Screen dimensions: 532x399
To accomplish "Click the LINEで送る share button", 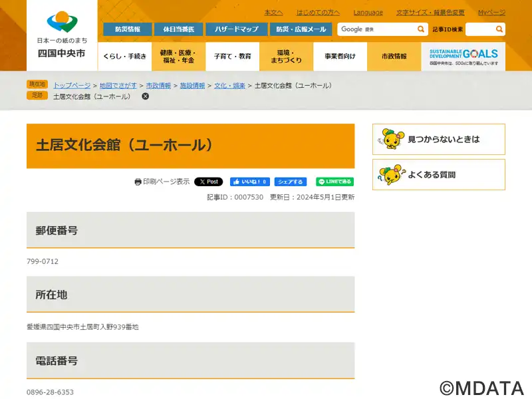I will tap(335, 182).
